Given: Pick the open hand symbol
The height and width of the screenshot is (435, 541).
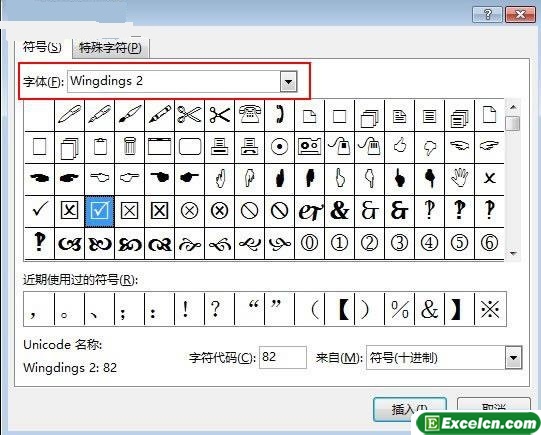Looking at the screenshot, I should point(460,178).
